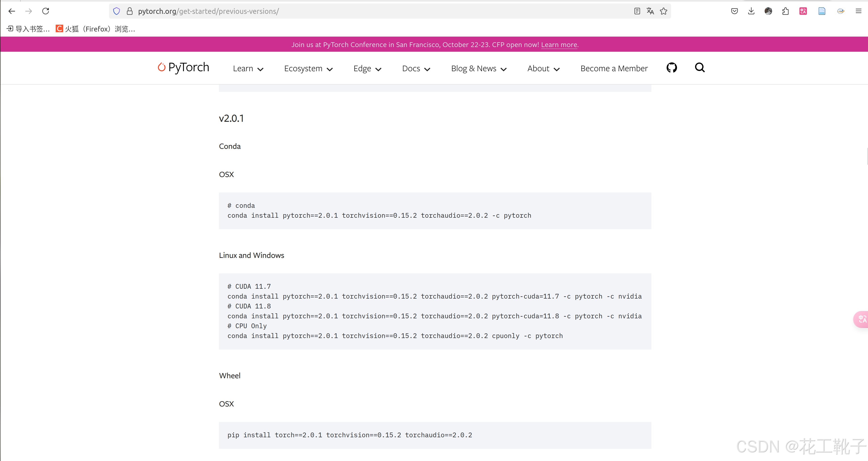The width and height of the screenshot is (868, 461).
Task: Open the About menu
Action: 543,68
